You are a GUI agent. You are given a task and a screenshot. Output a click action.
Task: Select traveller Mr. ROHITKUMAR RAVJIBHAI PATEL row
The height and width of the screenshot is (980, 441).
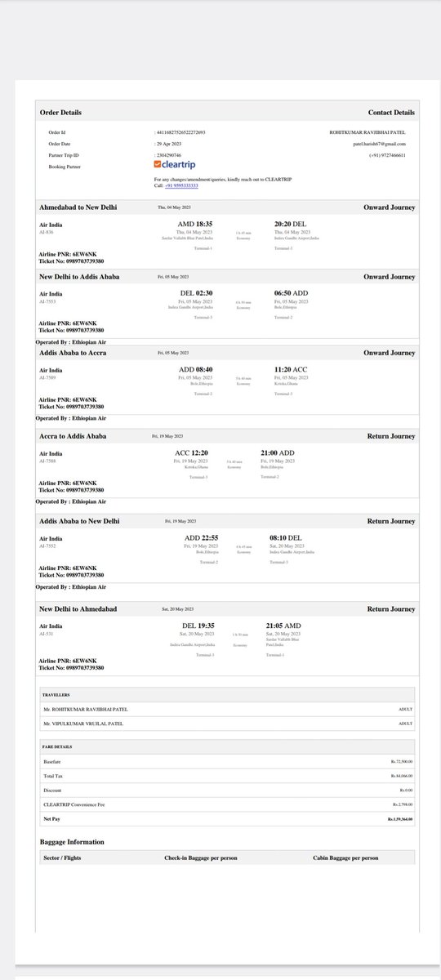(x=229, y=709)
